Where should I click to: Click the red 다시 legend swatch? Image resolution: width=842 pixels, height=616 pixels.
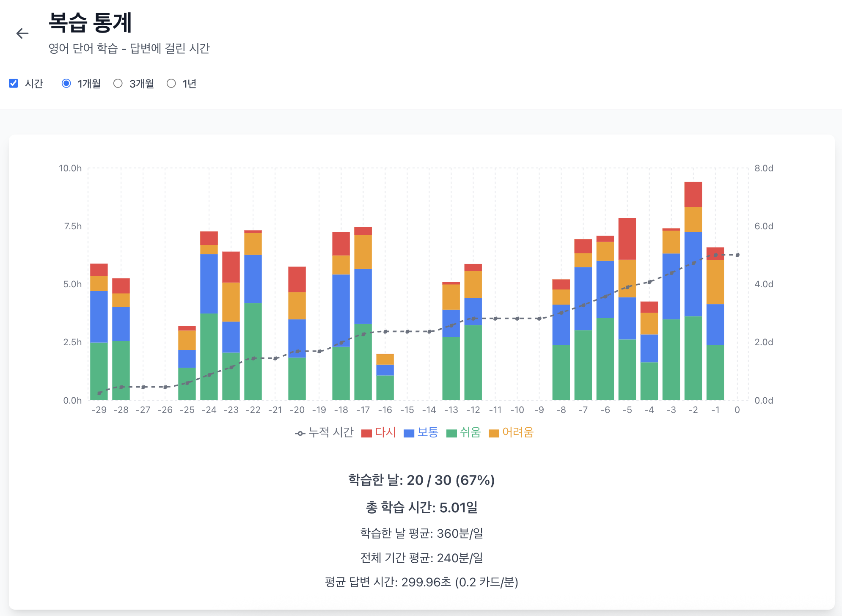click(366, 433)
